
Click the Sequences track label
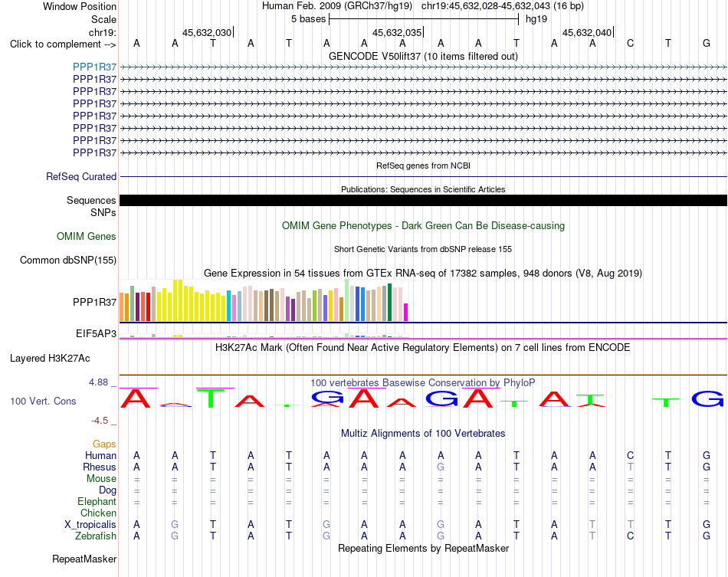point(91,200)
